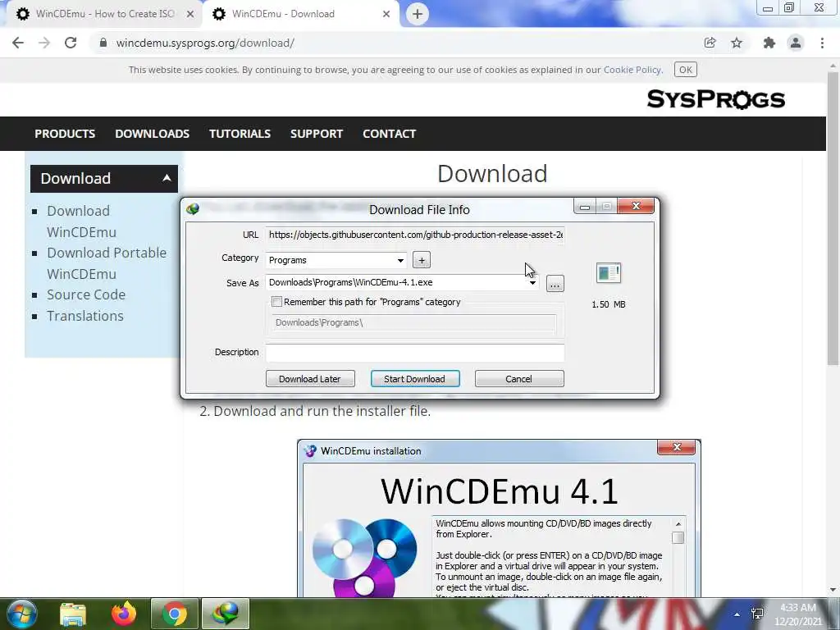Open the 'Download WinCDEmu' sidebar link
The width and height of the screenshot is (840, 630).
point(81,221)
